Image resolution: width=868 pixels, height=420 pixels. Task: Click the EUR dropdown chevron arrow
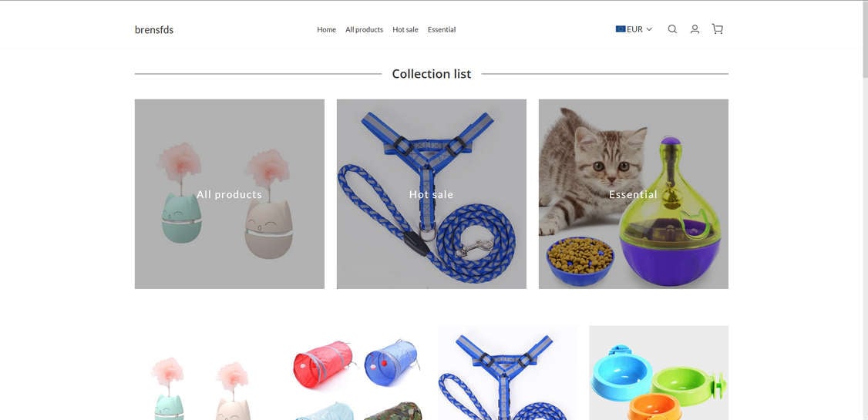pyautogui.click(x=649, y=29)
